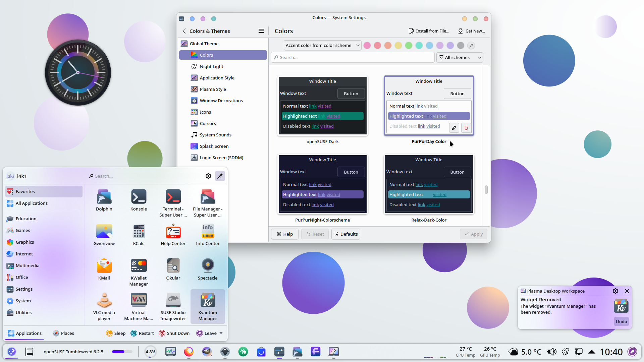Open Kvantum Manager in launcher
This screenshot has width=644, height=362.
208,307
